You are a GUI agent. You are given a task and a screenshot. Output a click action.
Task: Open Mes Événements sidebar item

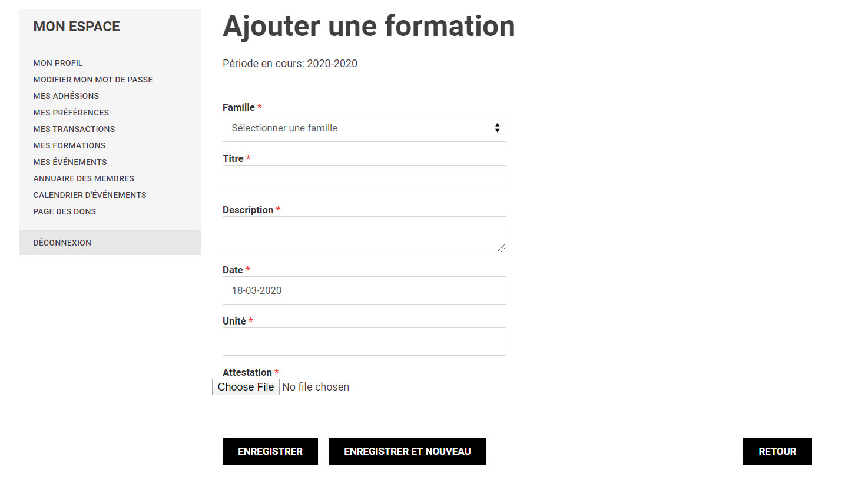[x=70, y=162]
